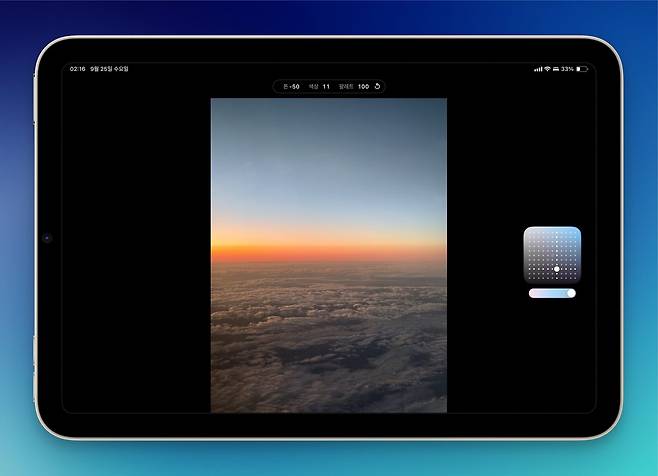Click the white top-left corner of style pad
Screen dimensions: 658x476
[529, 232]
